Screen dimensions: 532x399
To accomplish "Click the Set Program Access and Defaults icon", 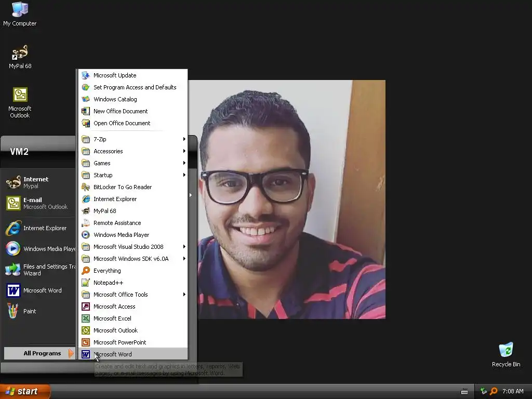I will pyautogui.click(x=86, y=87).
